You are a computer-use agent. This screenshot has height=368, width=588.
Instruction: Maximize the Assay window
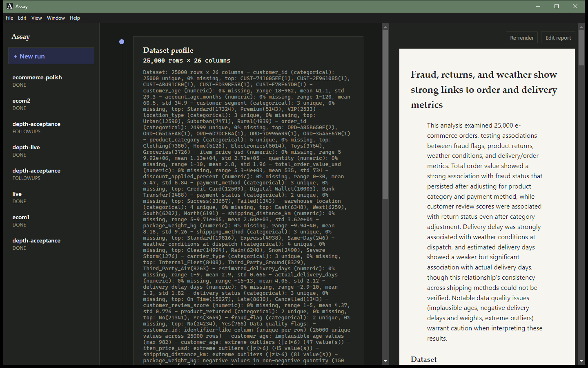coord(557,6)
